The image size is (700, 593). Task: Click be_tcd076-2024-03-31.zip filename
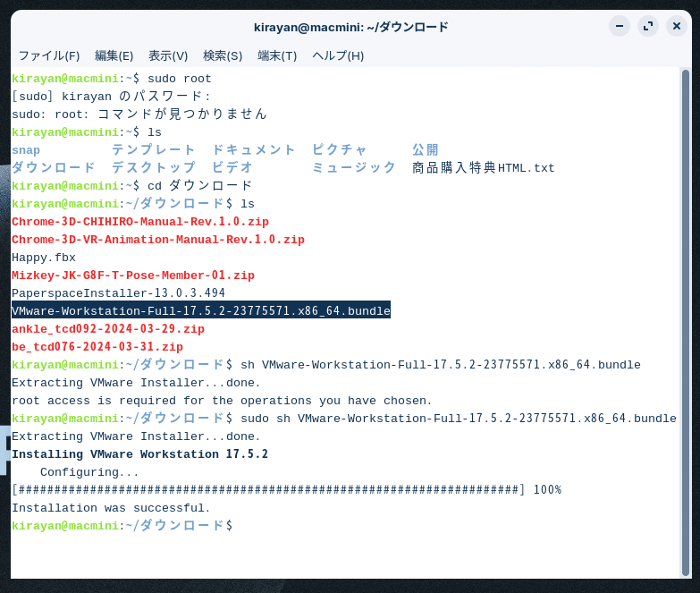click(97, 347)
